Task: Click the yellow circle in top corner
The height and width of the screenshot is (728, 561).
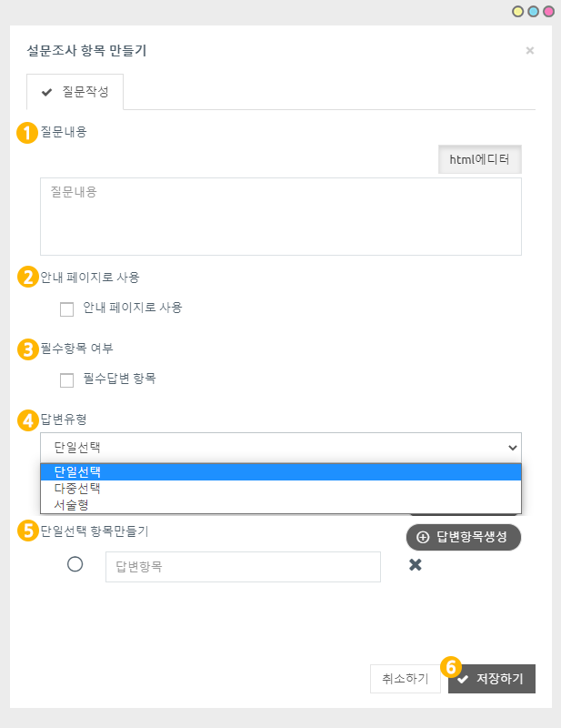Action: tap(518, 12)
